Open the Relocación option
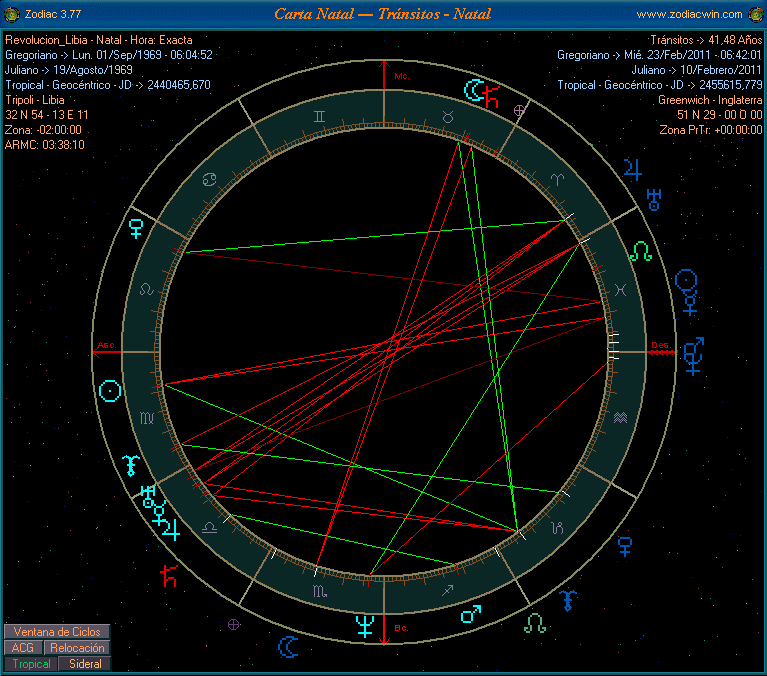This screenshot has width=767, height=676. point(77,648)
